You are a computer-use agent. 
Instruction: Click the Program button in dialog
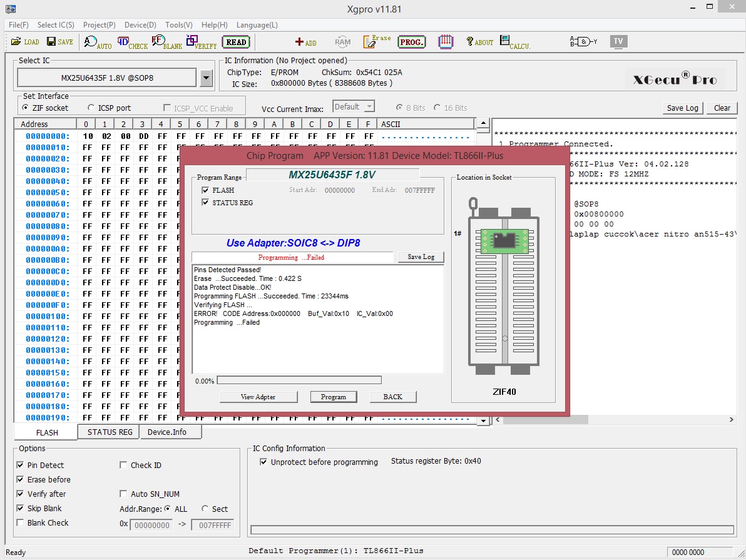coord(334,397)
